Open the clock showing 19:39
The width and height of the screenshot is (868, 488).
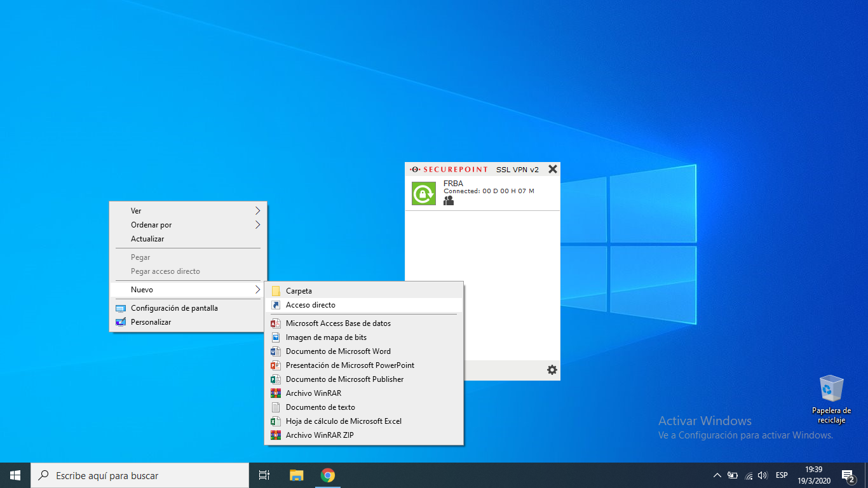pyautogui.click(x=813, y=475)
